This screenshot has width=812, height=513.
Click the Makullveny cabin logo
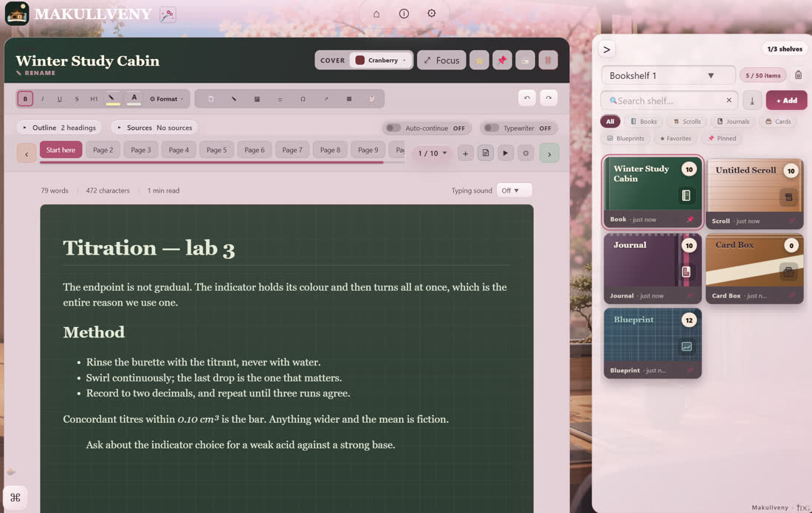[x=16, y=13]
